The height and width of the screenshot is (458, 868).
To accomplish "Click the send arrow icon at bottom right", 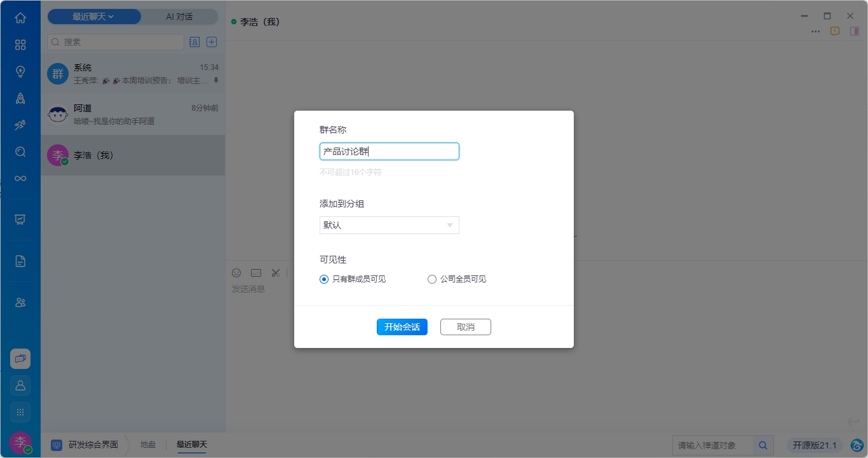I will coord(853,422).
